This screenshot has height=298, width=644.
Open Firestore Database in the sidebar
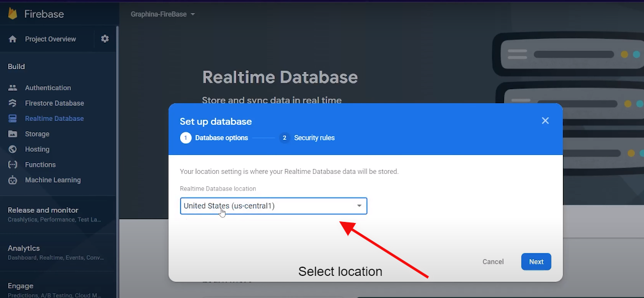click(x=54, y=103)
